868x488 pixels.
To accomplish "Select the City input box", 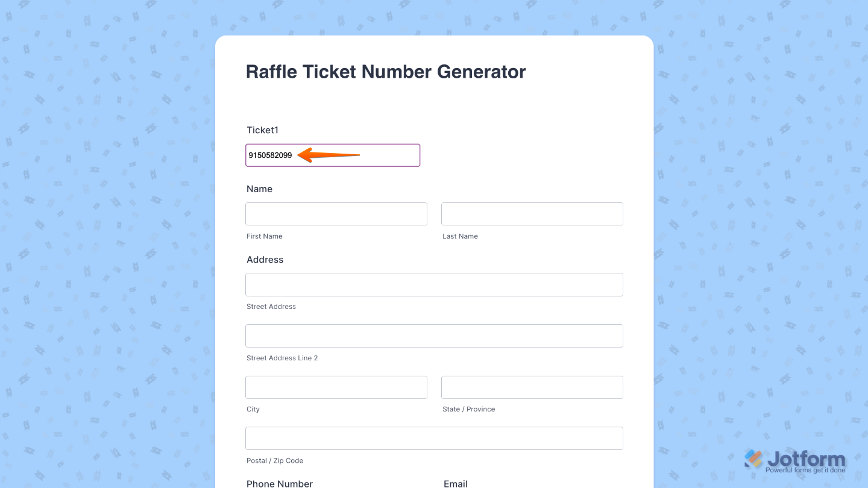I will tap(336, 387).
